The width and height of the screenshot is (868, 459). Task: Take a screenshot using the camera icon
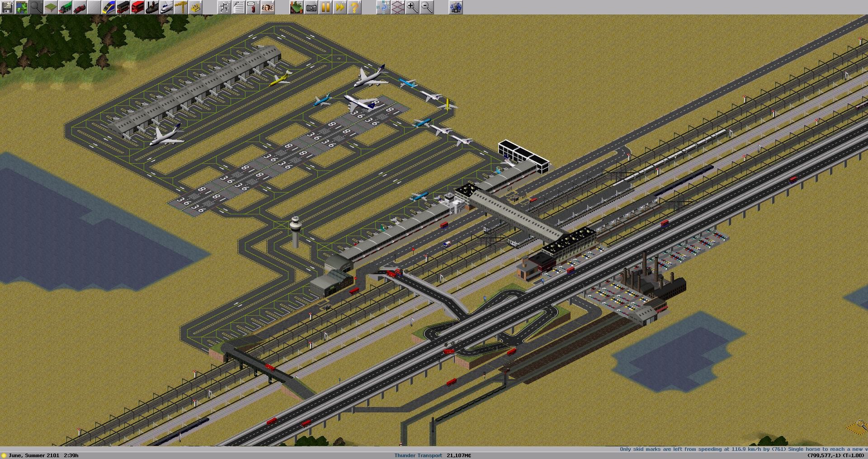click(x=311, y=7)
